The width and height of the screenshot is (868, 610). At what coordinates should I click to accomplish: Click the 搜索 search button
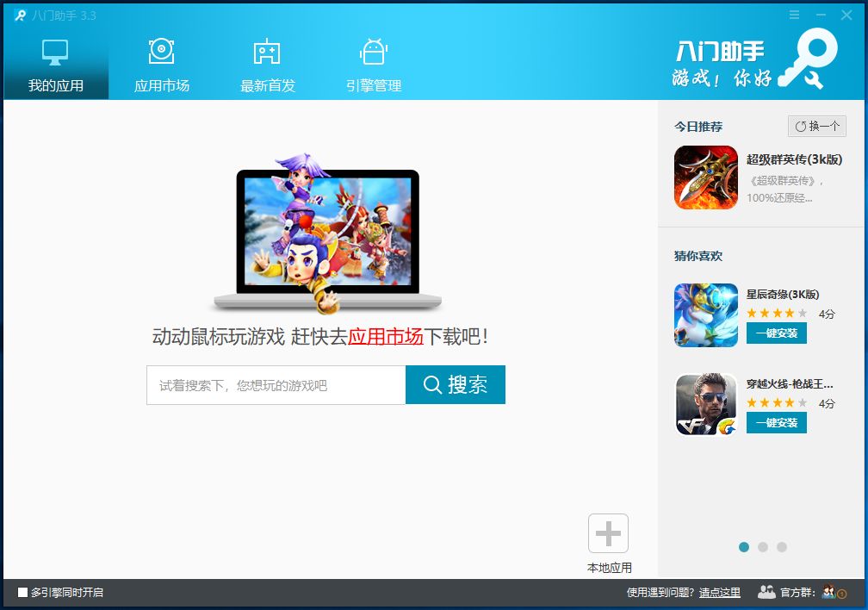(x=456, y=384)
